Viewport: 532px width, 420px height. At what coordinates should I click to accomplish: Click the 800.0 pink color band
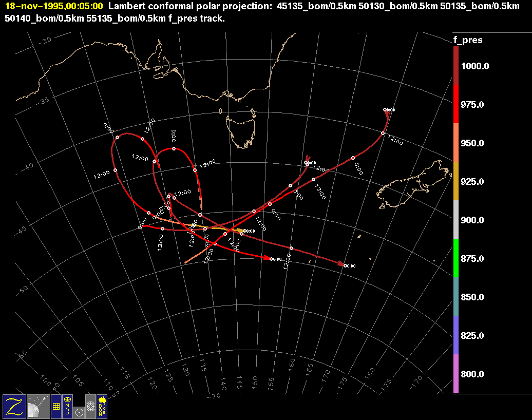[x=456, y=374]
